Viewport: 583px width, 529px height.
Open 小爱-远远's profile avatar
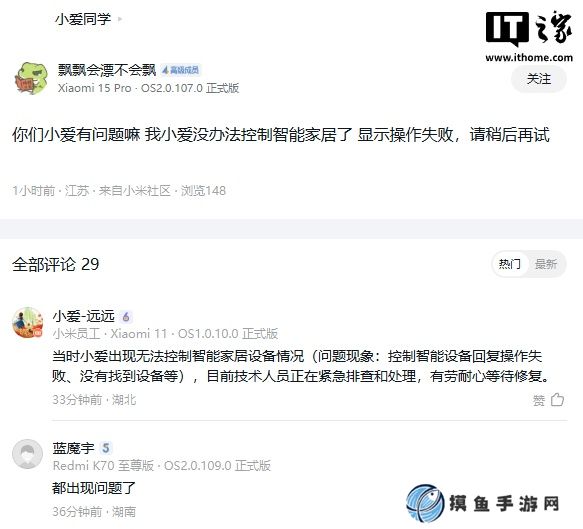coord(28,322)
